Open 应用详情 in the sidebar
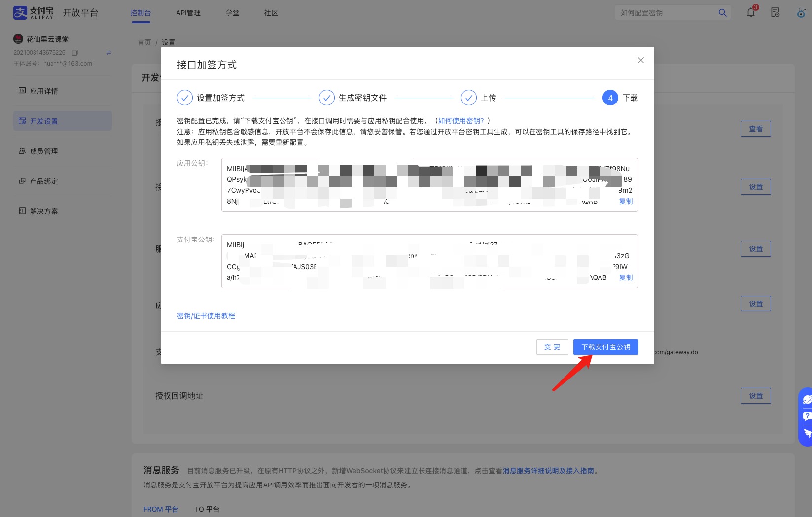The image size is (812, 517). pos(63,91)
